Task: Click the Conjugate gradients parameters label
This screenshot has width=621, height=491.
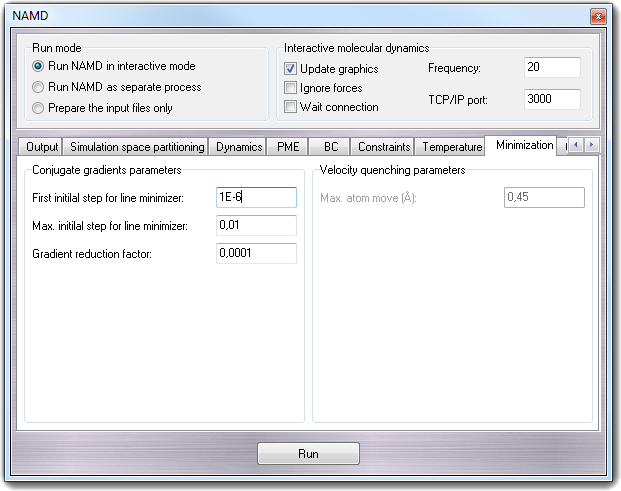Action: pos(107,170)
